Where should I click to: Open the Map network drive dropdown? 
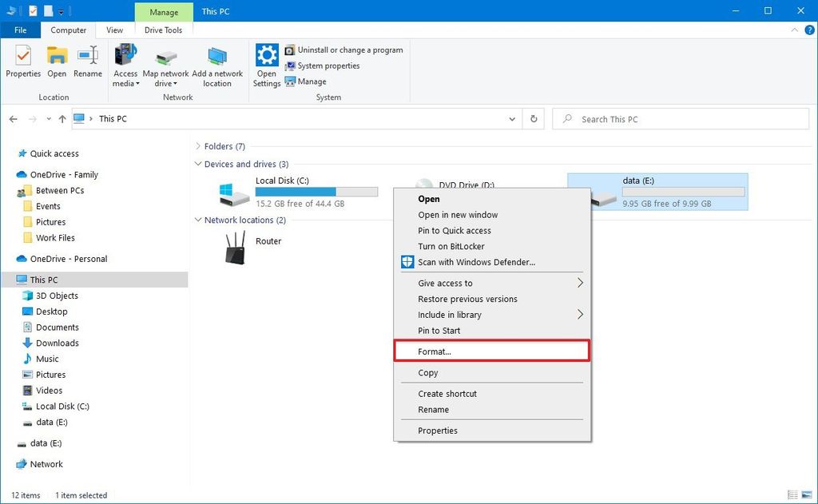point(165,65)
